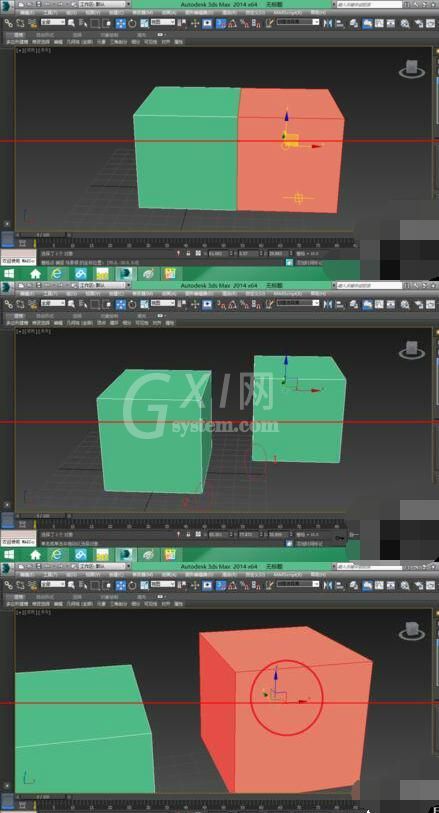Toggle Window/Crossing selection in top screenshot
The image size is (439, 813).
(107, 23)
